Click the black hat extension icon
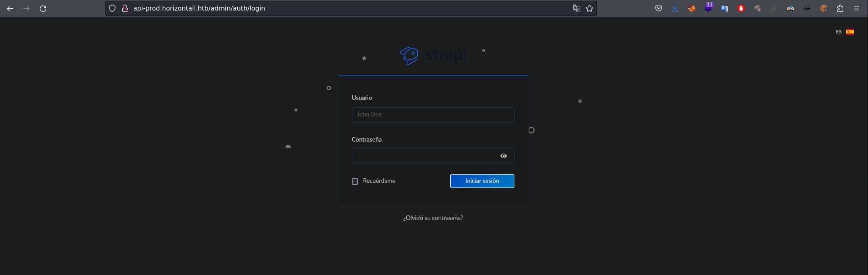 (807, 8)
